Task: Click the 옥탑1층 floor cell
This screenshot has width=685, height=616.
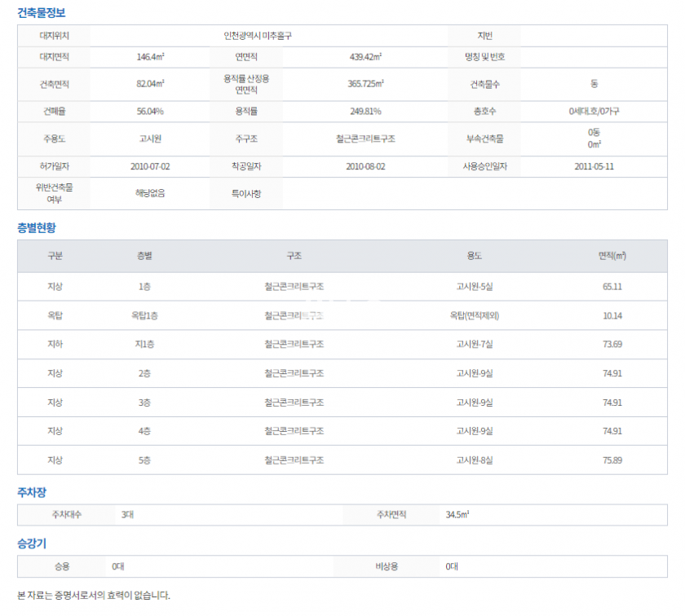Action: [x=144, y=315]
